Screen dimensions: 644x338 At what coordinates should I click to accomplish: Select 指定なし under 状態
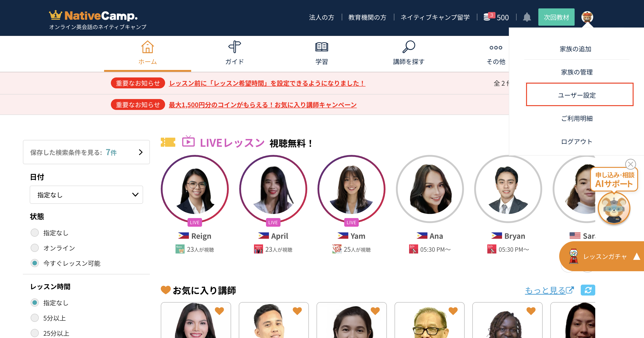pyautogui.click(x=35, y=233)
